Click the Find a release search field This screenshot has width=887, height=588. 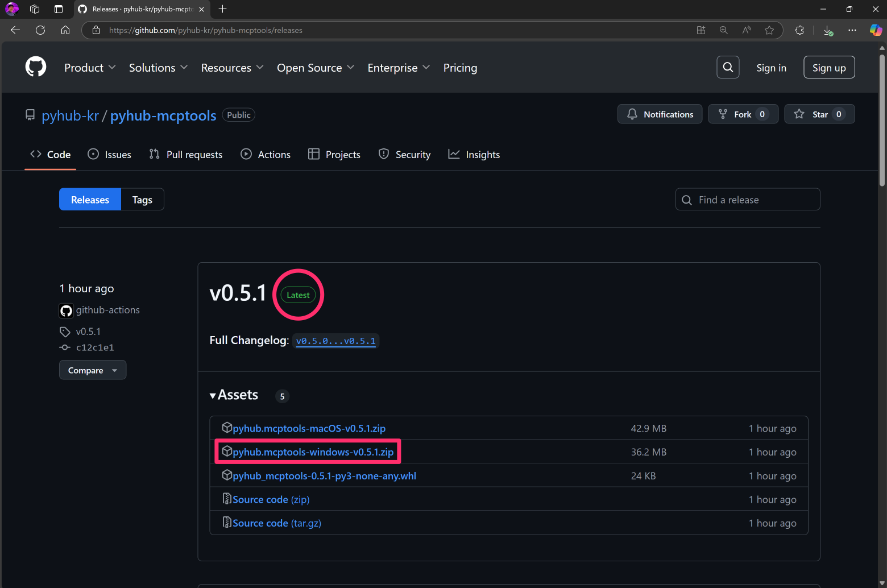click(x=748, y=200)
